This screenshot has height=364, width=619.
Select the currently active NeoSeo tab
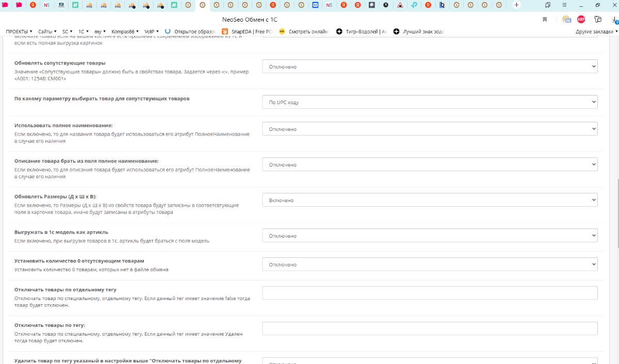click(202, 5)
